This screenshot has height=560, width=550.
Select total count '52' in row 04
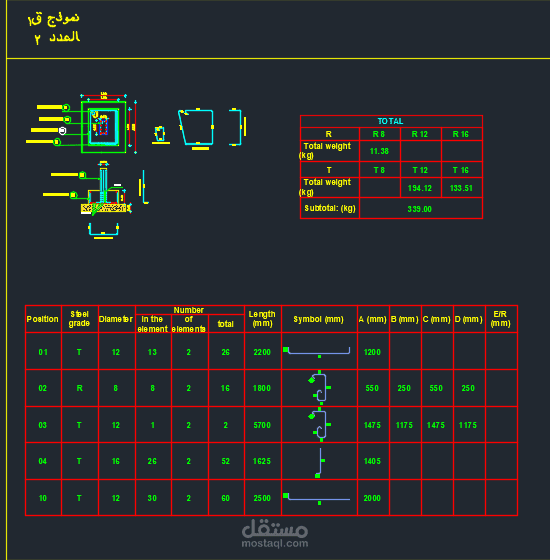click(x=226, y=461)
